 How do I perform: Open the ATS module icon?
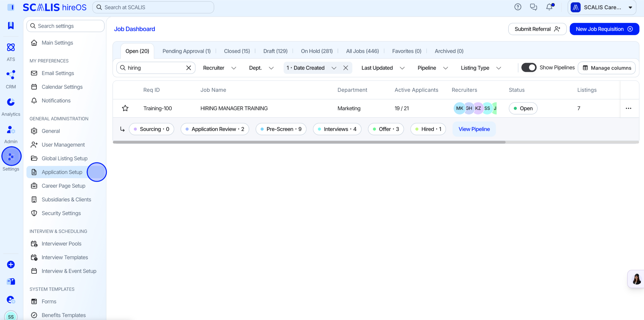(11, 47)
